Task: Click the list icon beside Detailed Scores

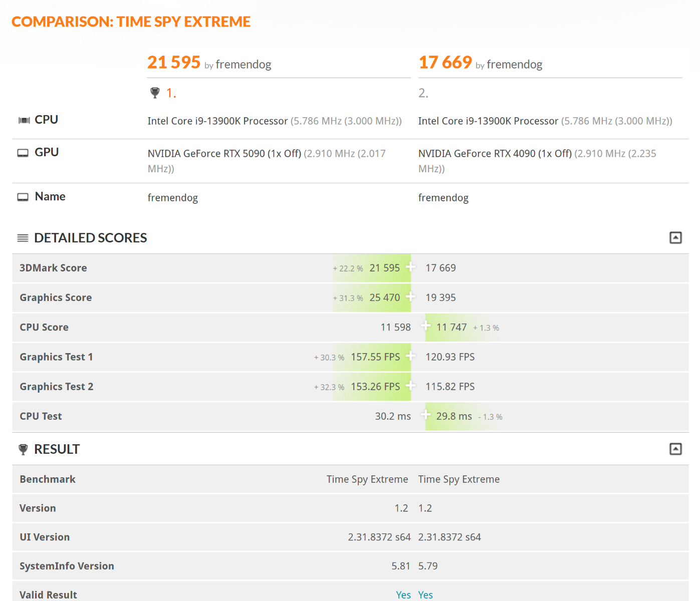Action: [x=23, y=238]
